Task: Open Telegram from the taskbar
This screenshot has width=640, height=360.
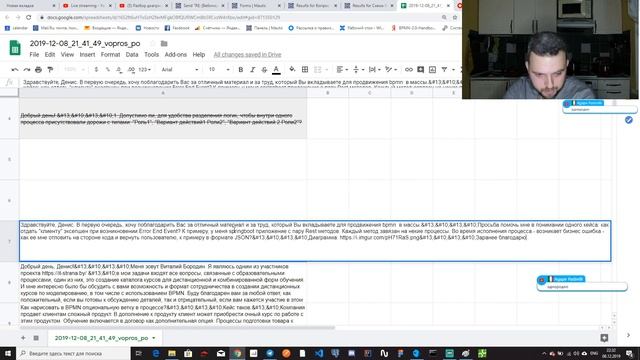Action: [x=270, y=353]
